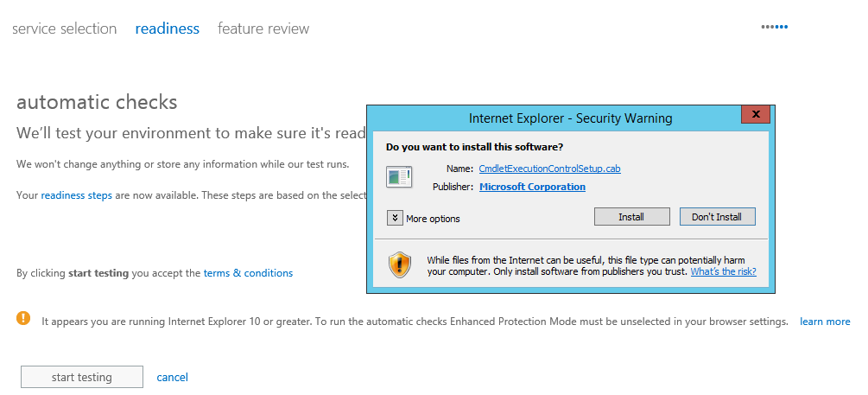Click the cancel link
Screen dimensions: 868x395
click(172, 377)
